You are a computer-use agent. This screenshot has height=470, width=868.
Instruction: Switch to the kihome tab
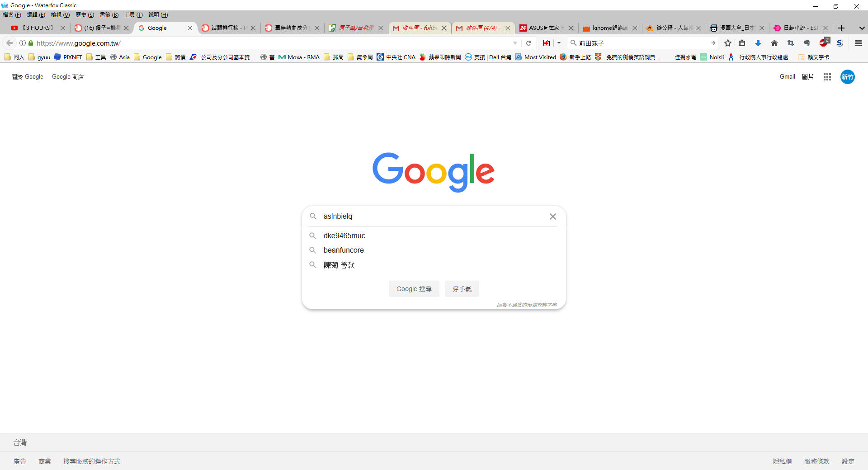[x=610, y=28]
